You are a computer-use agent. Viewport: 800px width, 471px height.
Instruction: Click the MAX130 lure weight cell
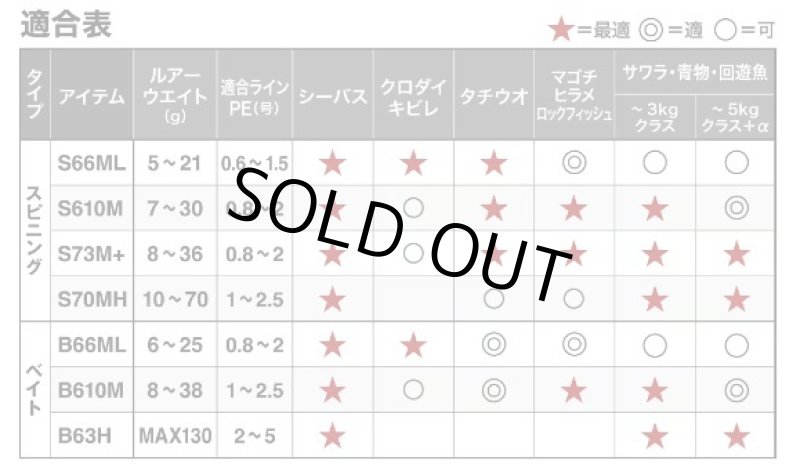[175, 436]
